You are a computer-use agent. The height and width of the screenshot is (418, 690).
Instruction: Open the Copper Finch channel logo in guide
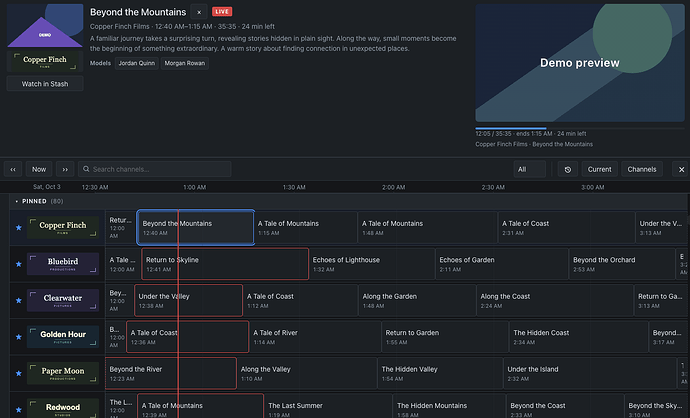[63, 227]
